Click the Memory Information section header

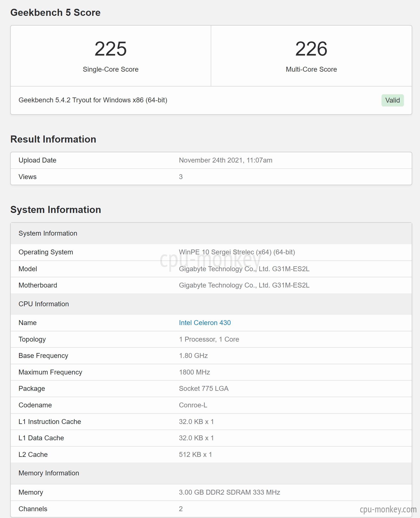[211, 473]
